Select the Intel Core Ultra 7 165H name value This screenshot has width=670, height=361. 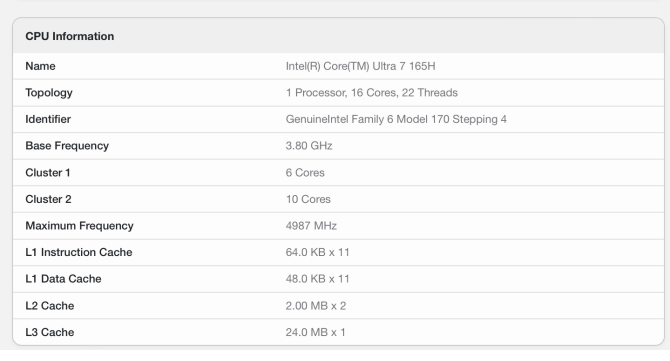click(x=361, y=66)
